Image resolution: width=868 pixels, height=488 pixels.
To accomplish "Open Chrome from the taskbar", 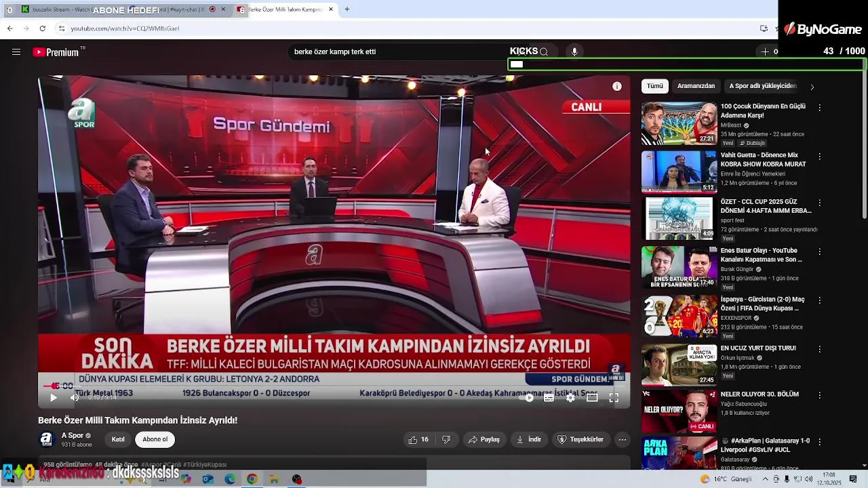I will pos(252,479).
